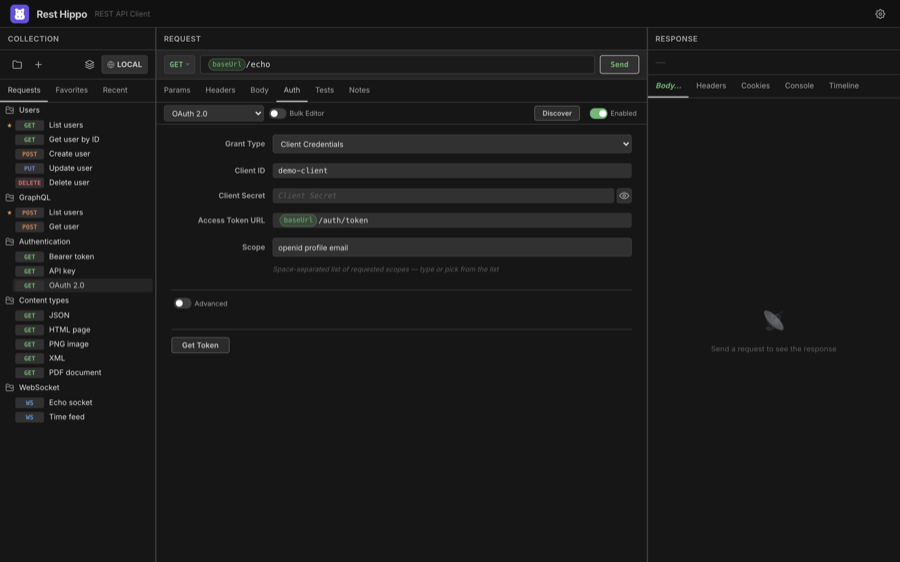This screenshot has height=562, width=900.
Task: Toggle the Advanced switch
Action: [183, 303]
